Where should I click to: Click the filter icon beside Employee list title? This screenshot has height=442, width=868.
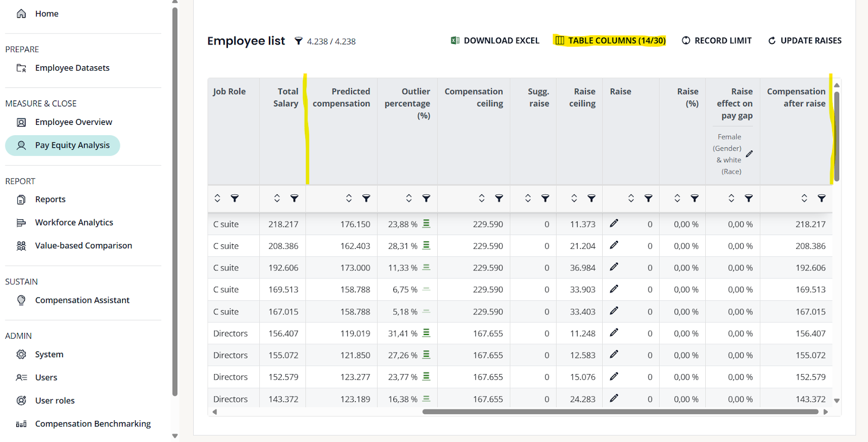(x=298, y=41)
